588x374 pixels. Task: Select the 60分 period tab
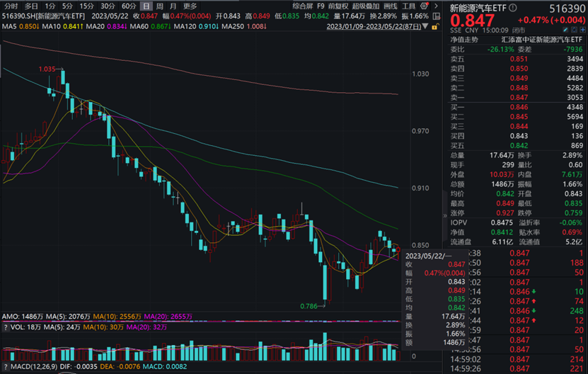pyautogui.click(x=129, y=6)
